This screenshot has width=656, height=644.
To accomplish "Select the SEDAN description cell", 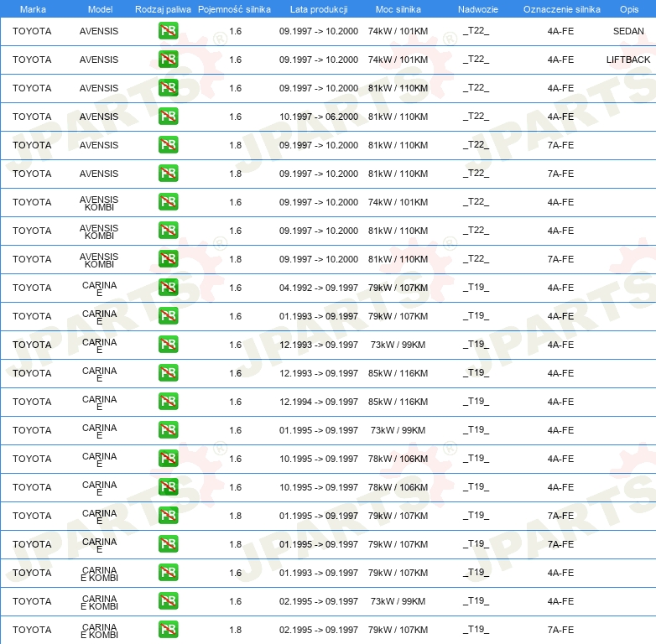I will pos(628,31).
